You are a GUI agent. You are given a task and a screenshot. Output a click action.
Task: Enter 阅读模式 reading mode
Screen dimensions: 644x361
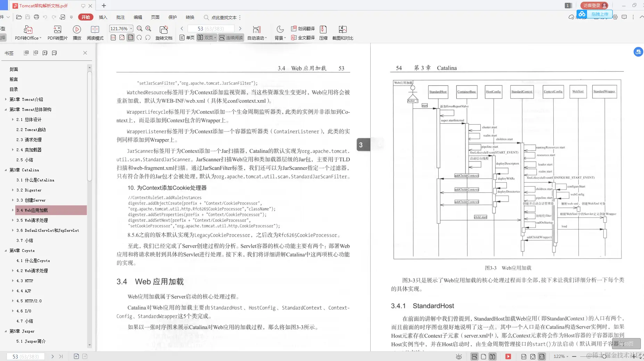[95, 33]
